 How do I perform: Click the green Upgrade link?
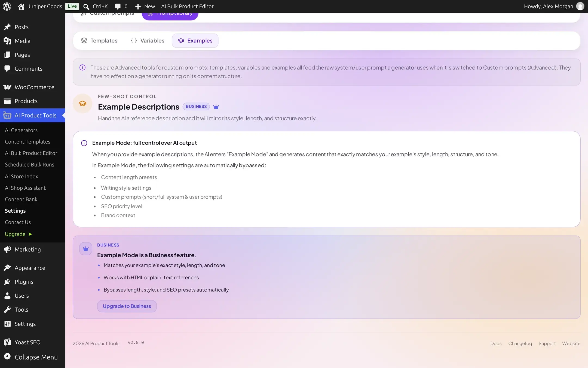(x=19, y=234)
